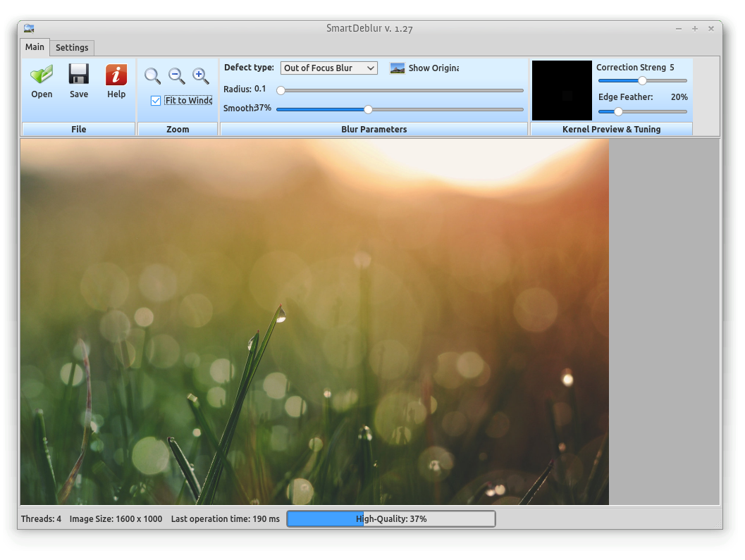Click the High-Quality progress bar
The width and height of the screenshot is (745, 560).
pos(391,519)
